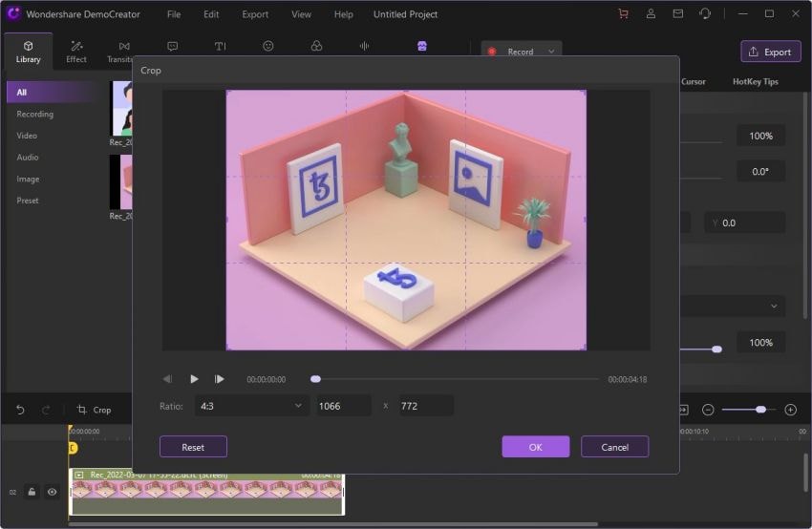Open the SFX store icon tab

point(316,46)
